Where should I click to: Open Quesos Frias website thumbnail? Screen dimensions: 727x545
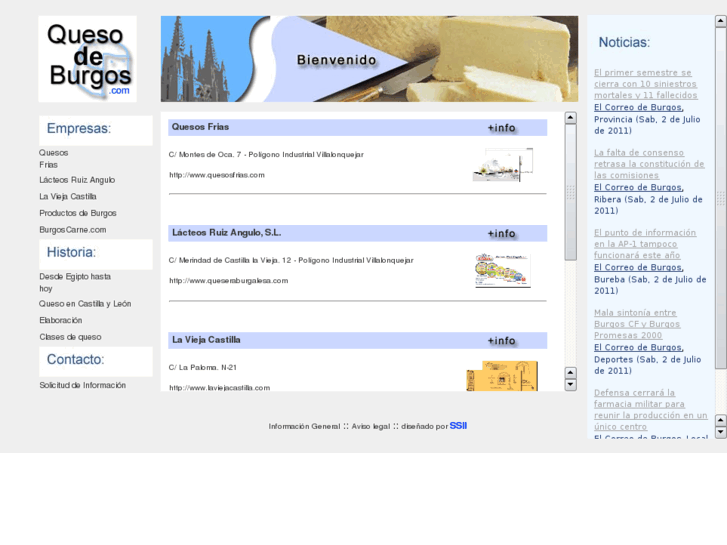click(x=503, y=165)
